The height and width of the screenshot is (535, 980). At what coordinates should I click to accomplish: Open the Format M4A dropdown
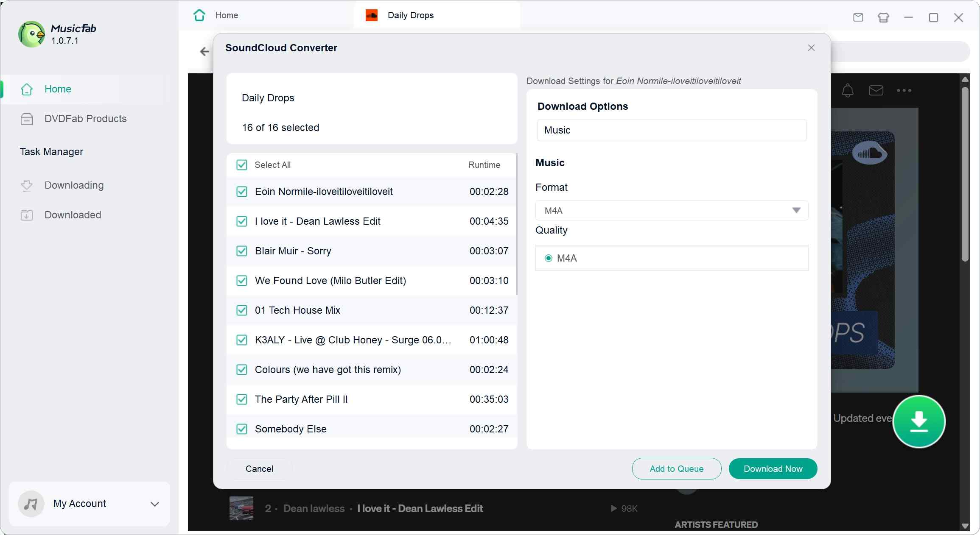click(x=672, y=211)
